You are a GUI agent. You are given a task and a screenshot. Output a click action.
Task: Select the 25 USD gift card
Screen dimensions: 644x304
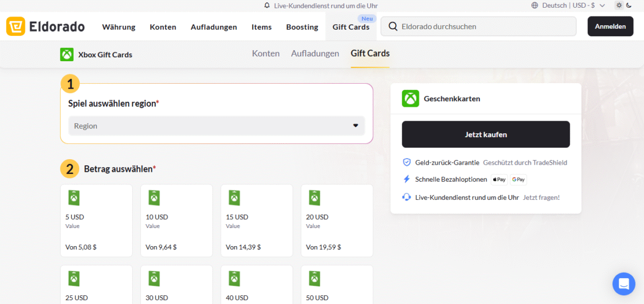pyautogui.click(x=96, y=284)
